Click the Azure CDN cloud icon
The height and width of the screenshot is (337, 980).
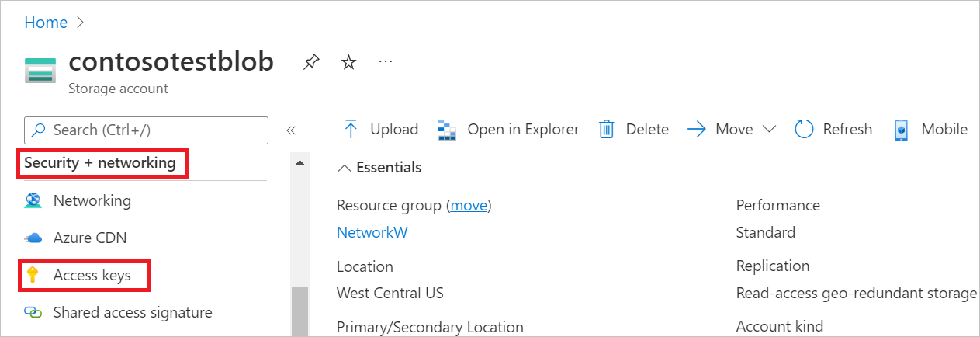click(x=33, y=238)
